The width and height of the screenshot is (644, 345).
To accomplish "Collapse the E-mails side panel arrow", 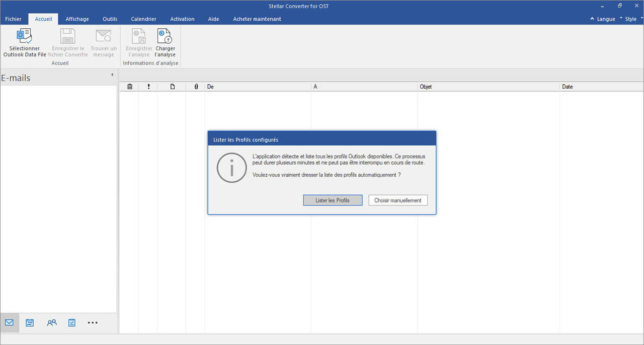I will coord(112,75).
